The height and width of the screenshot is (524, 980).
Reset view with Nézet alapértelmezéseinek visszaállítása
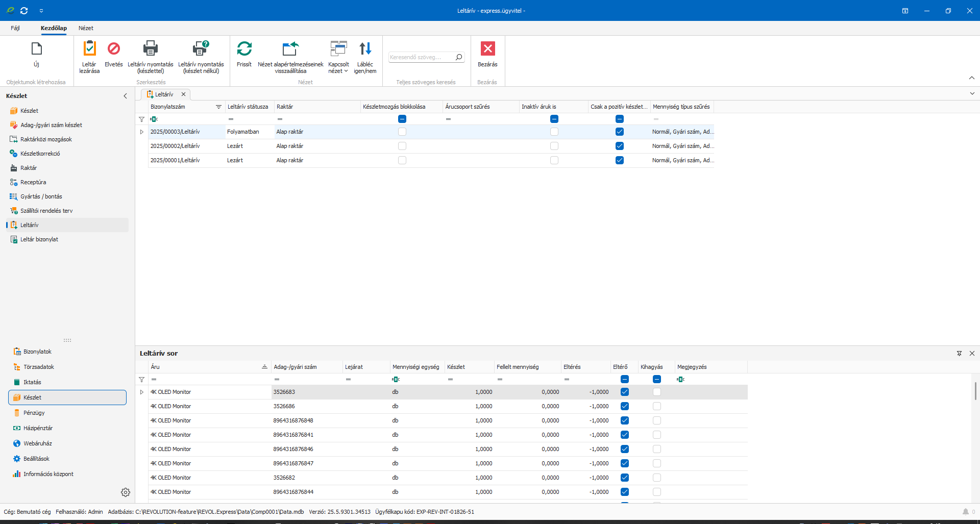point(290,49)
